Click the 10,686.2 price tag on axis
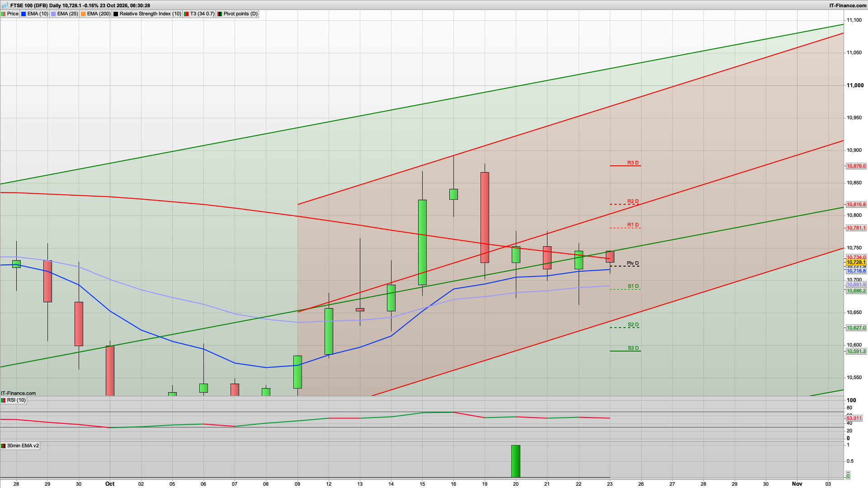The image size is (868, 488). [x=856, y=291]
